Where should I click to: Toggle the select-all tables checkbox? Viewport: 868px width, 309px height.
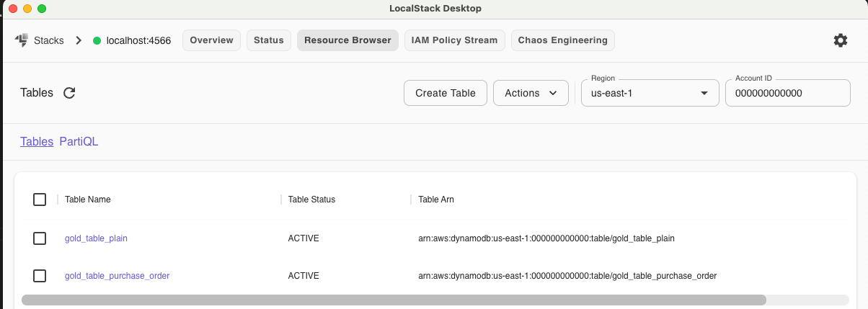40,200
